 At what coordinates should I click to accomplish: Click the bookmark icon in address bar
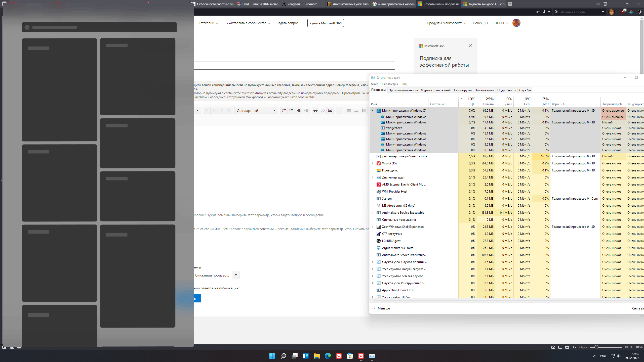click(544, 12)
